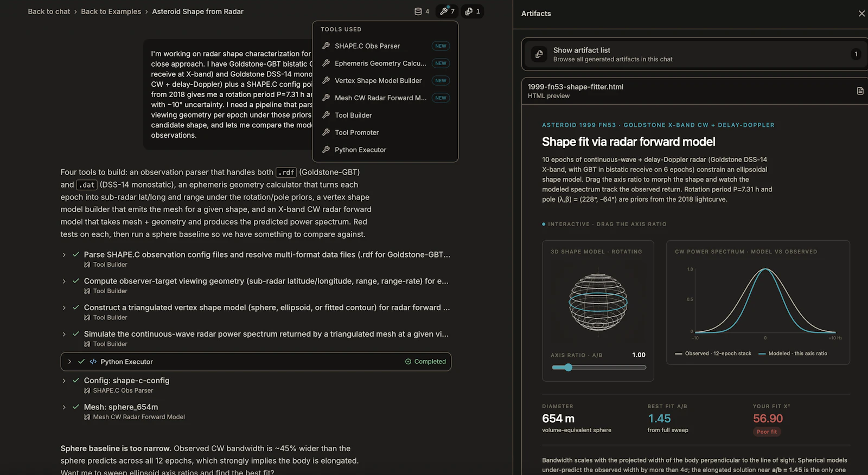Expand the Config: shape-c-config step
Viewport: 868px width, 475px height.
[x=64, y=381]
